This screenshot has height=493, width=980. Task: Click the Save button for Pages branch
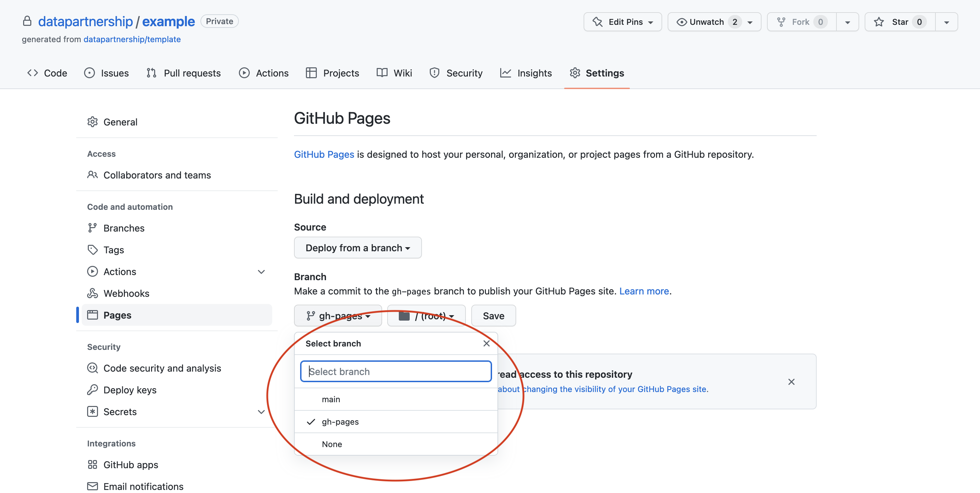point(493,316)
